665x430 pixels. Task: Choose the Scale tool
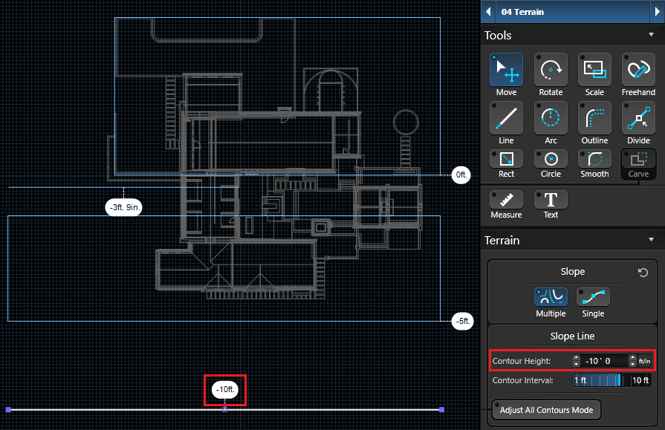click(x=594, y=70)
